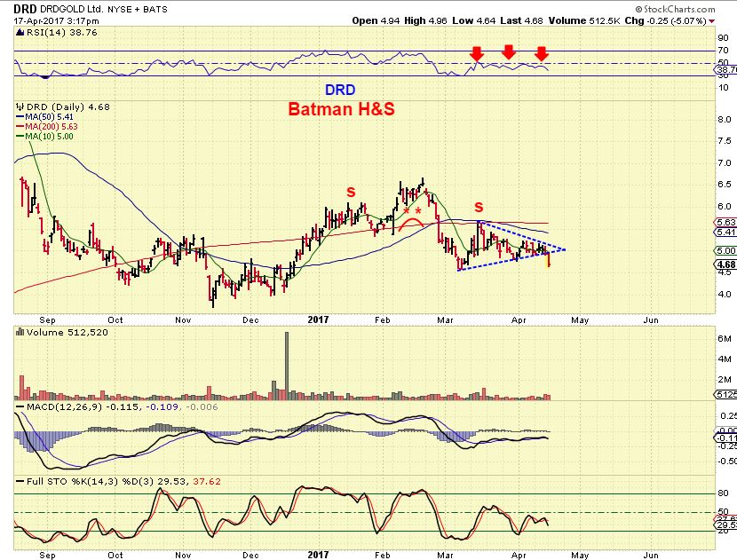Click the Chg -0.25 (-5.07%) value
Viewport: 737px width, 560px height.
666,21
